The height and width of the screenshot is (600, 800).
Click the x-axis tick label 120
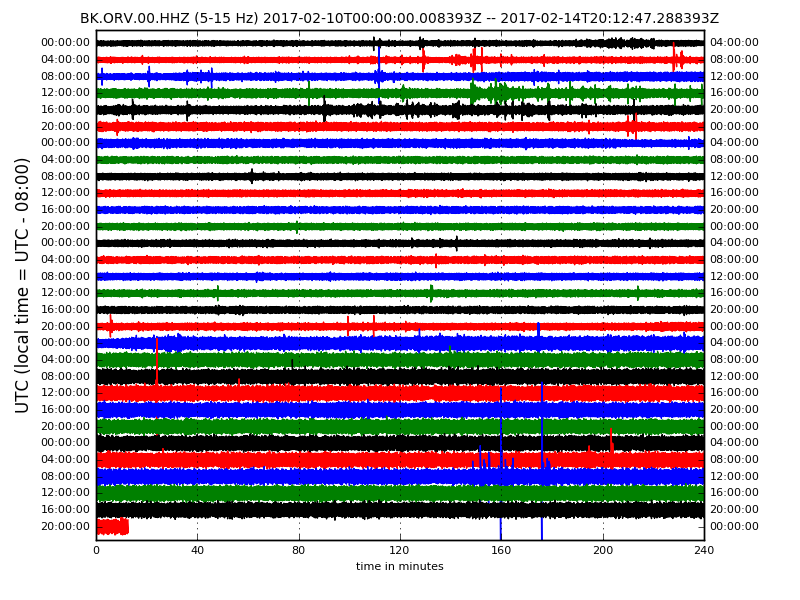click(x=399, y=550)
